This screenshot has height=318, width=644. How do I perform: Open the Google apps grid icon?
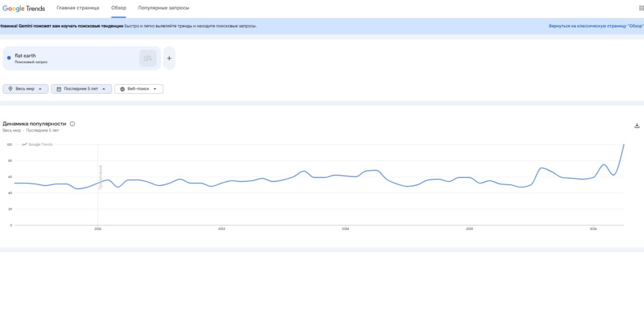click(641, 8)
